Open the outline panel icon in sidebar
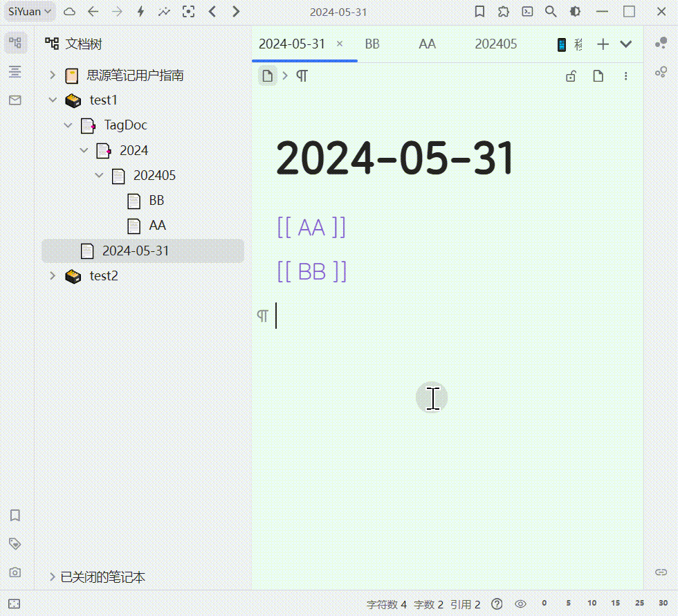Viewport: 678px width, 616px height. (x=15, y=71)
